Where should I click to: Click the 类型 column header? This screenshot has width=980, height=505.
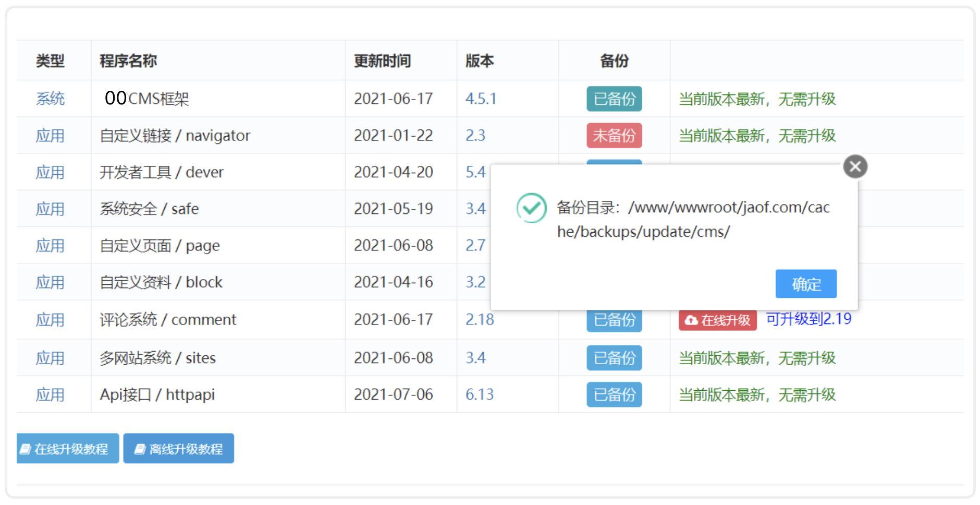pyautogui.click(x=50, y=61)
